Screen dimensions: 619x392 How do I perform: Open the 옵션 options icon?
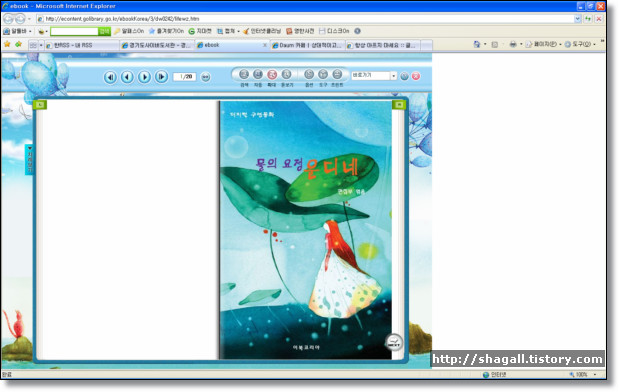point(309,74)
